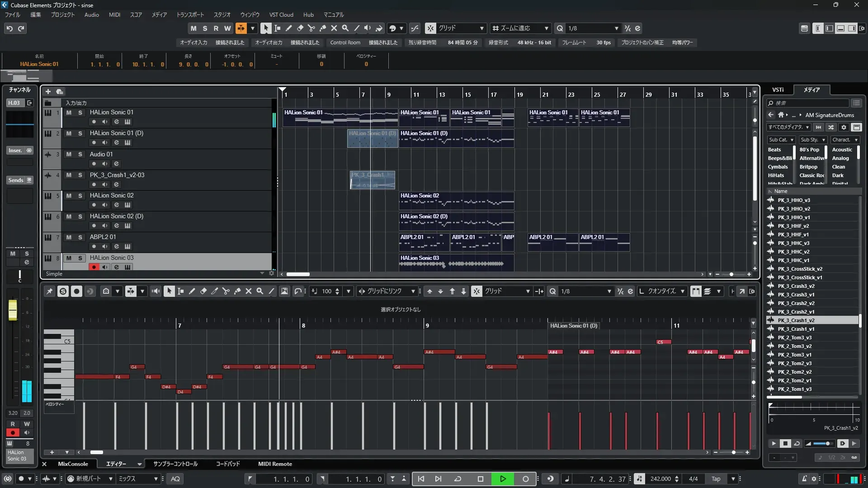868x488 pixels.
Task: Solo the ABPL2 01 track
Action: [80, 237]
